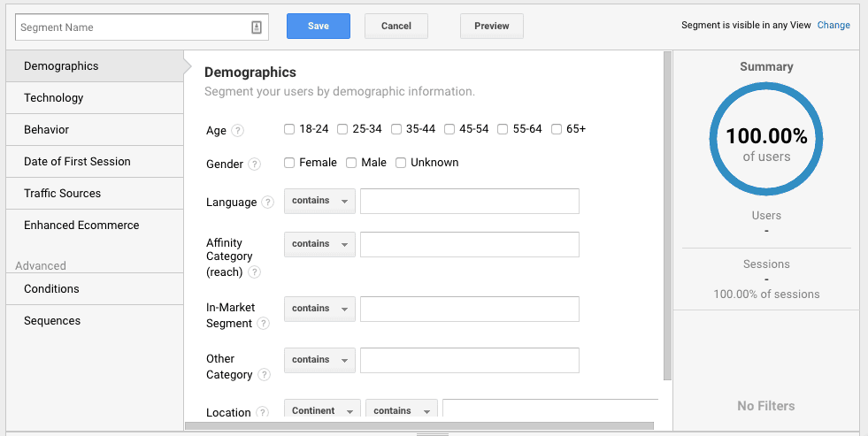
Task: Click the Location help question mark icon
Action: (263, 413)
